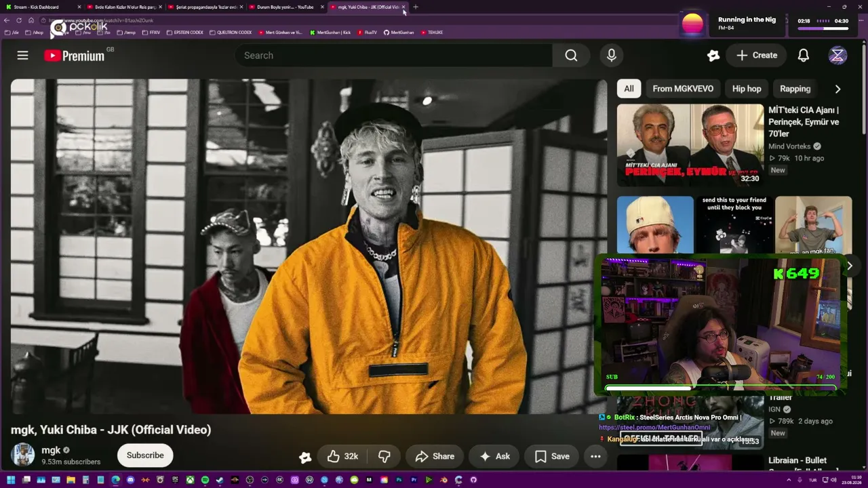The image size is (868, 488).
Task: Open the YouTube guide hamburger menu
Action: [x=23, y=56]
